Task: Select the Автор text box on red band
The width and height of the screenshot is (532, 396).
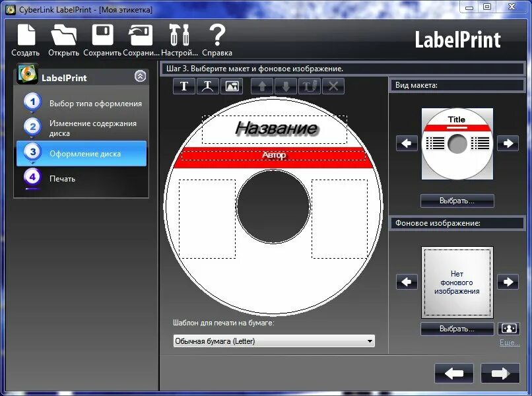Action: tap(273, 155)
